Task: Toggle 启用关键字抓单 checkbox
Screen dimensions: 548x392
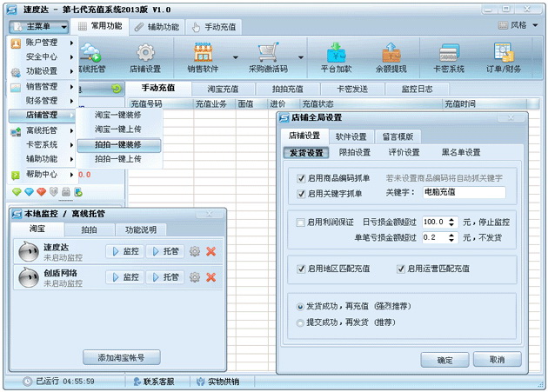Action: click(301, 194)
